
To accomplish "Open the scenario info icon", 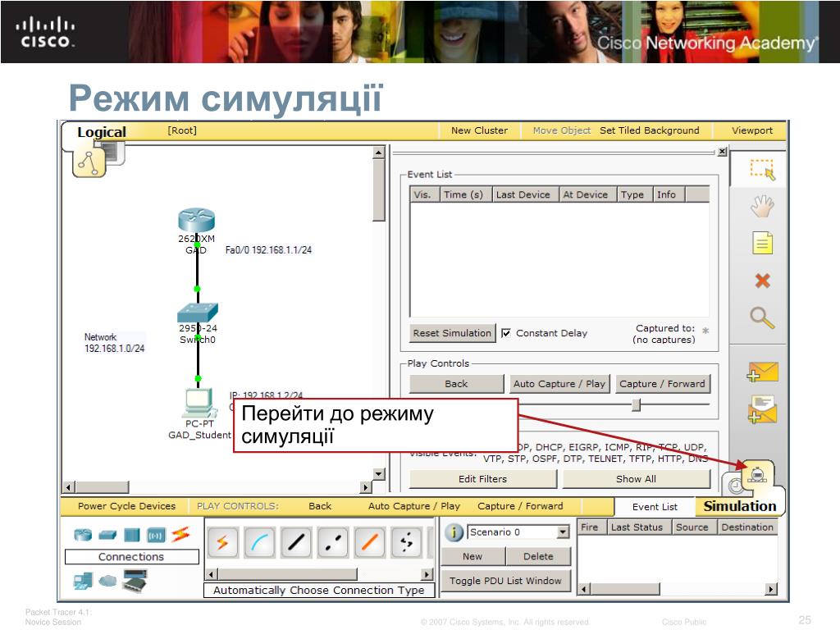I will pos(454,532).
